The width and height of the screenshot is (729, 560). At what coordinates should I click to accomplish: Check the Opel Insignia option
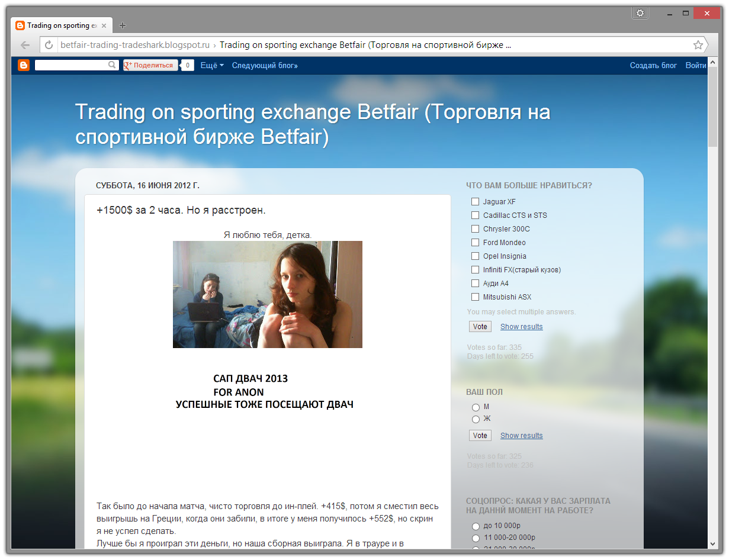475,256
